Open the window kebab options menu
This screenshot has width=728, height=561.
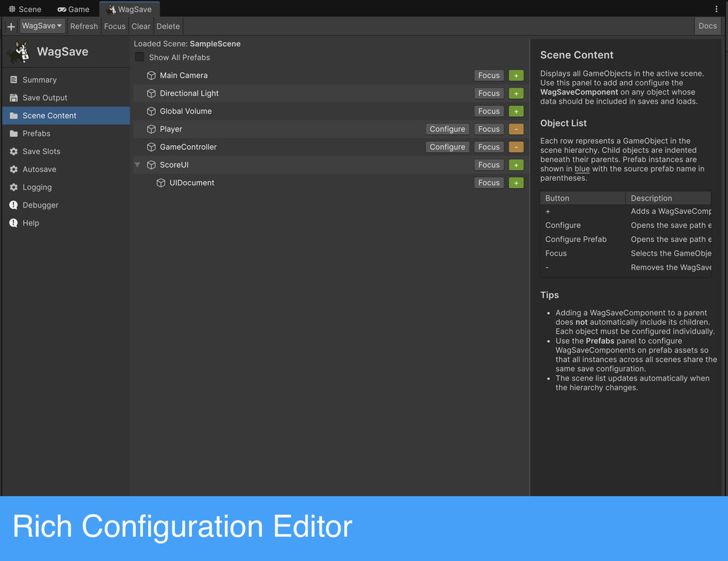[x=716, y=9]
